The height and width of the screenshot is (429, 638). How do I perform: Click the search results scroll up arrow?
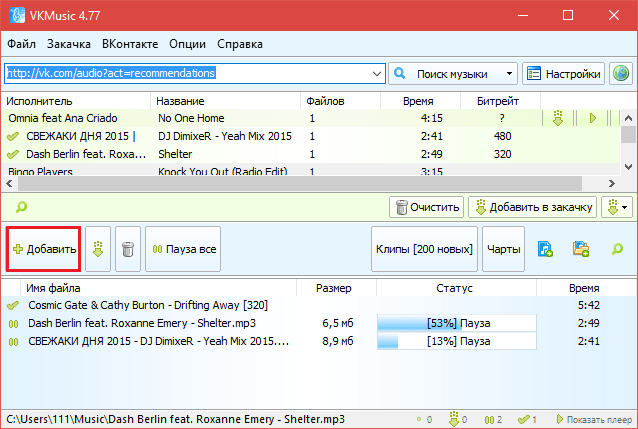(x=628, y=118)
